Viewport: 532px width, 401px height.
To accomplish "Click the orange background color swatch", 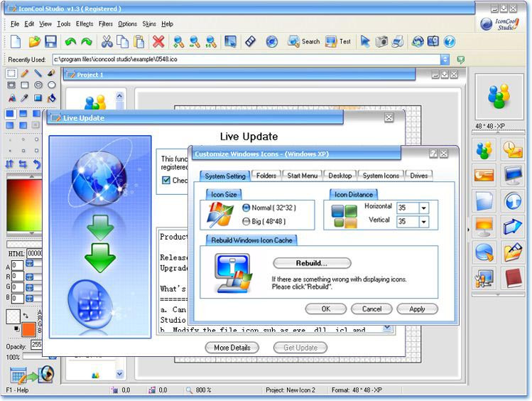I will [x=28, y=329].
